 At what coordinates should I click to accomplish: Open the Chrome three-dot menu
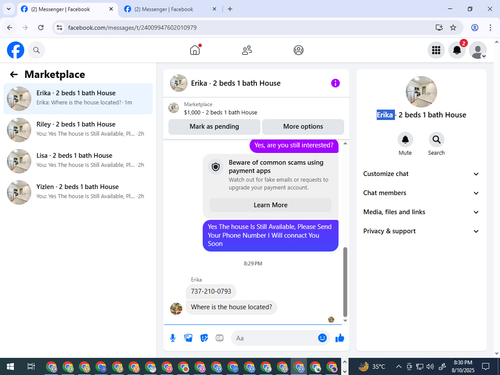[490, 27]
